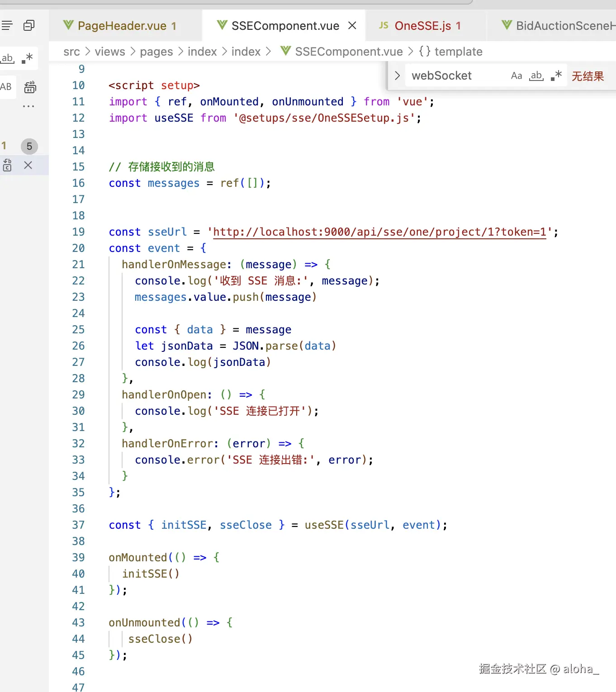This screenshot has width=616, height=692.
Task: Open the three-dot search details toggle
Action: 28,106
